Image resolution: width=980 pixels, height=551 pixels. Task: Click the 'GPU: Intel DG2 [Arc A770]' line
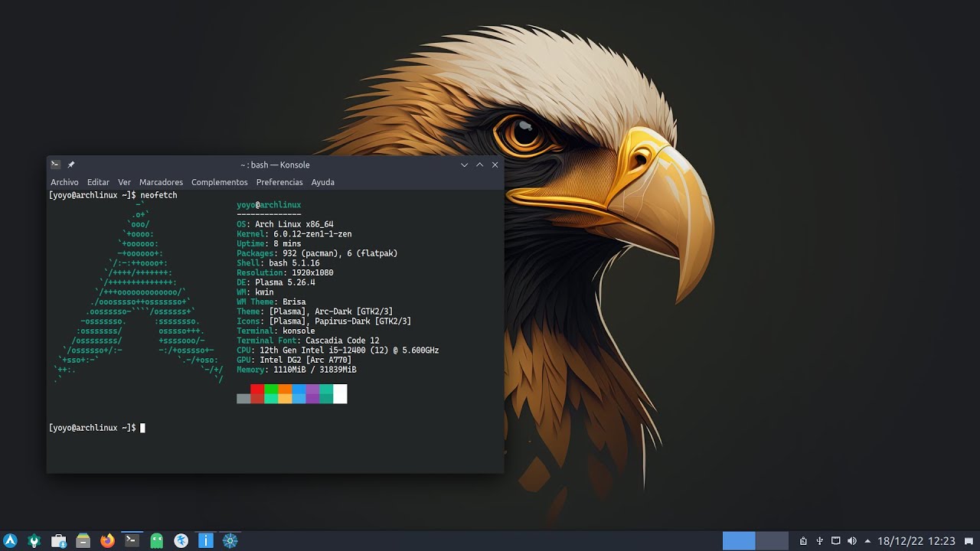[x=294, y=360]
